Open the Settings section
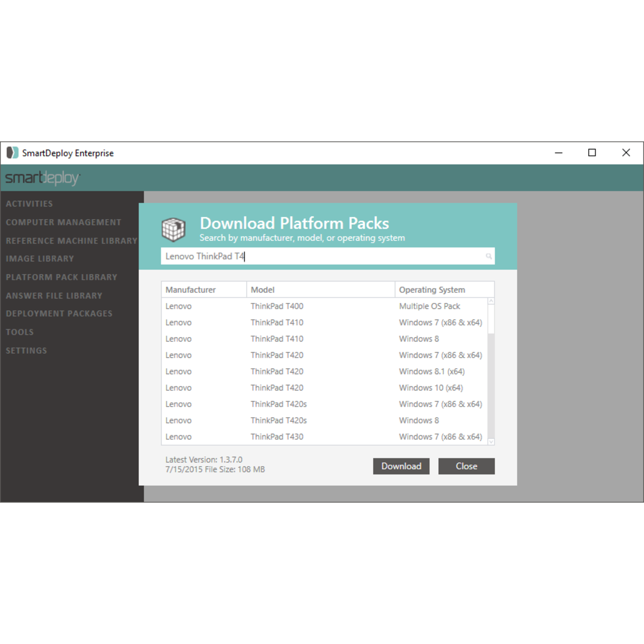 pos(26,350)
